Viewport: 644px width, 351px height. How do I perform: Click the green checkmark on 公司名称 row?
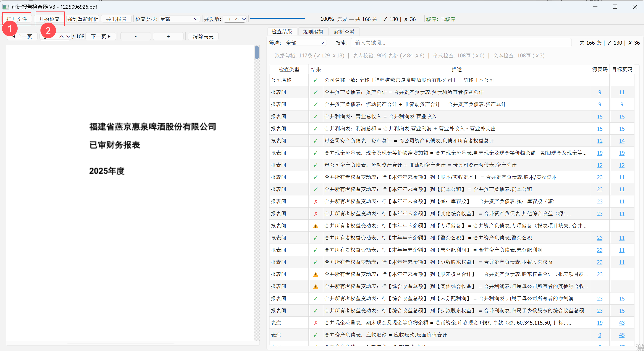pos(316,80)
